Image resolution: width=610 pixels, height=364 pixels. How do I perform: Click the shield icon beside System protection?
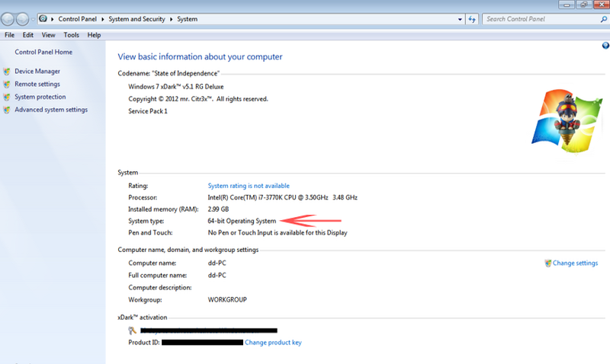7,97
